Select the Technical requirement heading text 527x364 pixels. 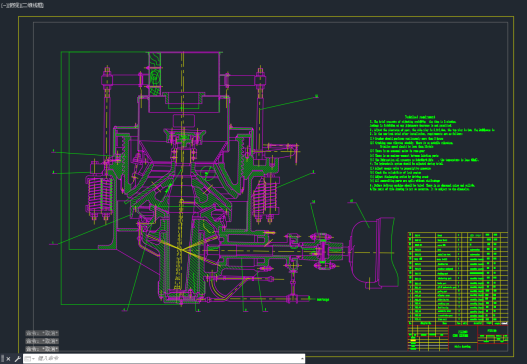420,117
